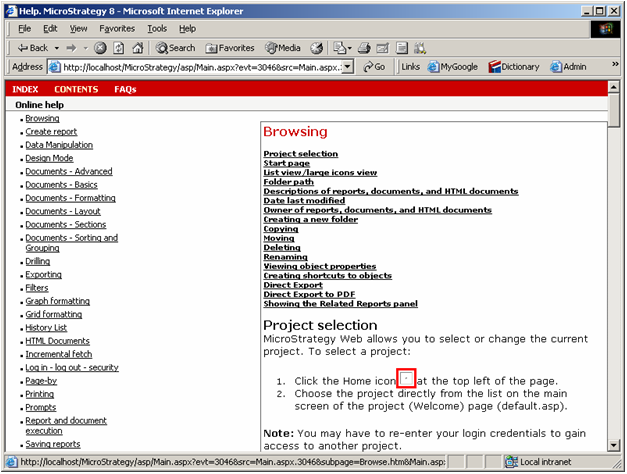Jump to Direct Export to PDF link
Screen dimensions: 627x474
pos(310,294)
